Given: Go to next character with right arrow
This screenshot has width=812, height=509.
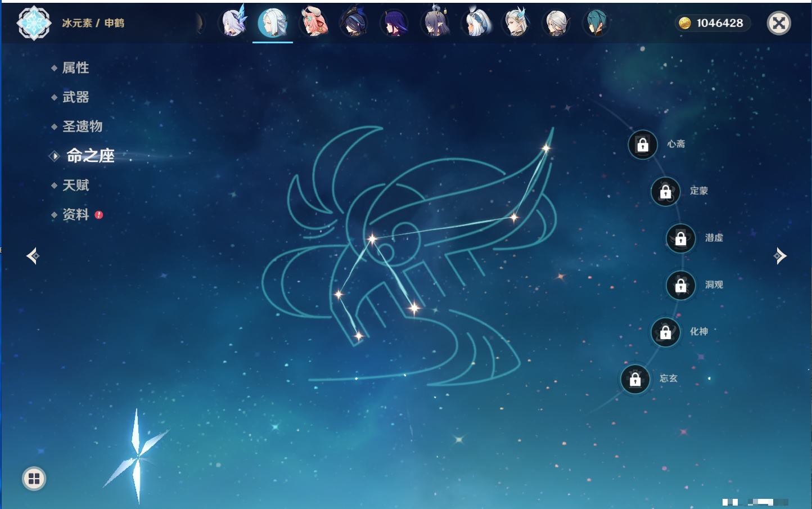Looking at the screenshot, I should (780, 256).
